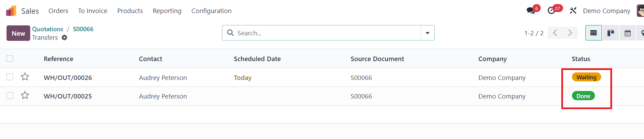This screenshot has width=644, height=139.
Task: Select the WH/OUT/00025 row checkbox
Action: click(x=10, y=95)
